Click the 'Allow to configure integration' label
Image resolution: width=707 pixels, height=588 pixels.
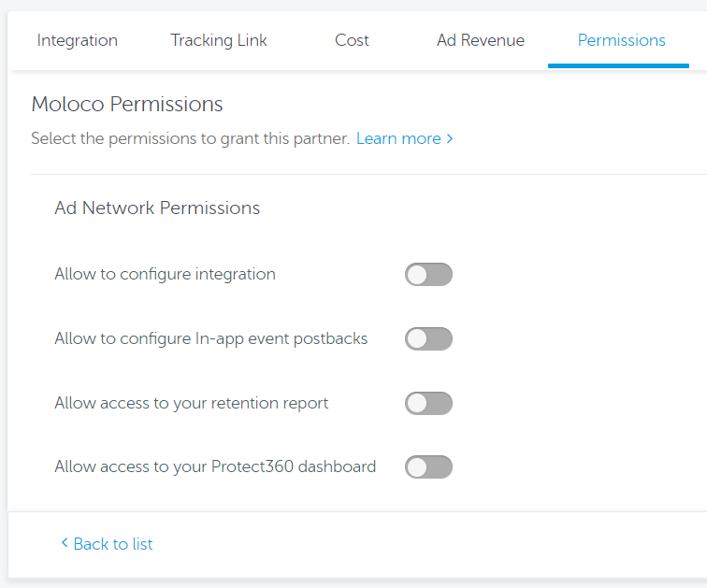coord(165,275)
